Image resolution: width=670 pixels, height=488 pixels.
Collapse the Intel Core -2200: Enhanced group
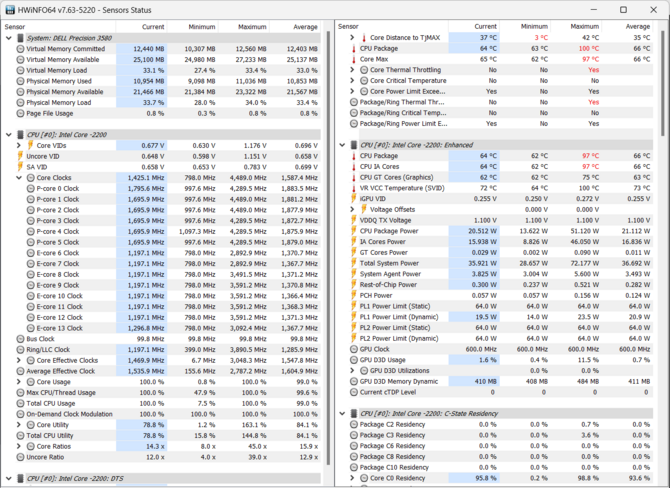click(342, 145)
